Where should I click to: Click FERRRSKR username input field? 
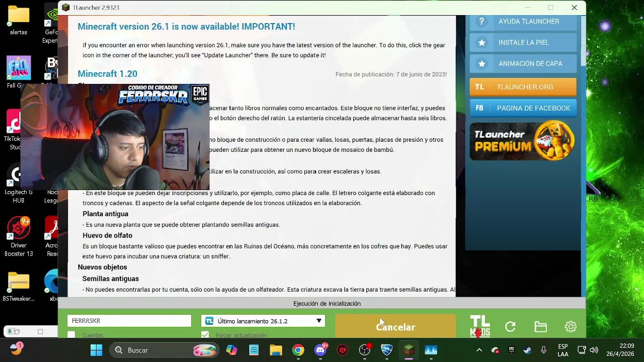click(x=129, y=321)
